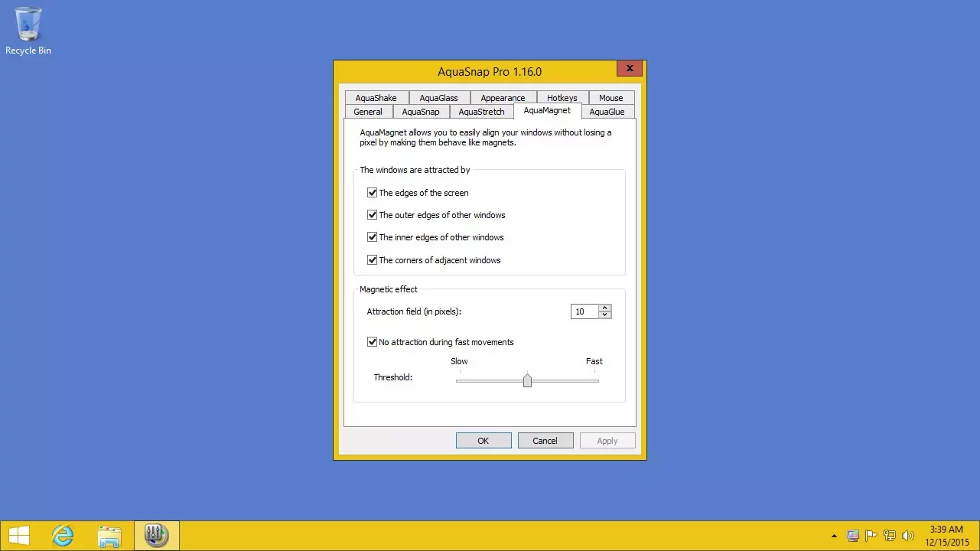Open the Action Center flag icon
The width and height of the screenshot is (980, 551).
click(871, 536)
